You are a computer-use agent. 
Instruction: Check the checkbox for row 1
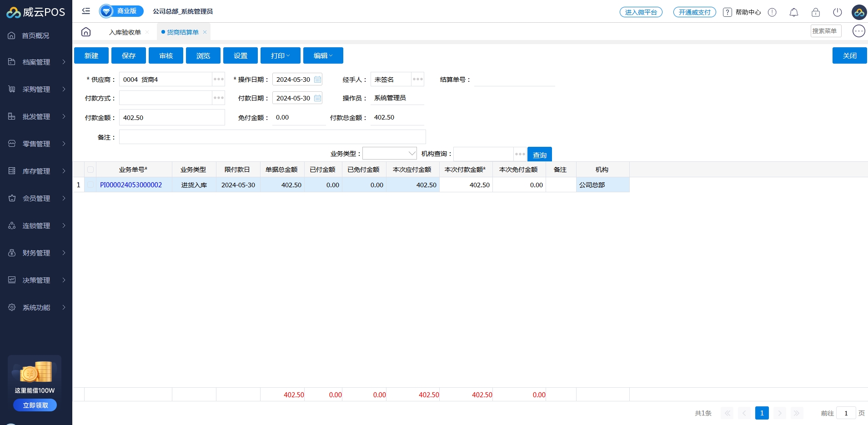90,185
